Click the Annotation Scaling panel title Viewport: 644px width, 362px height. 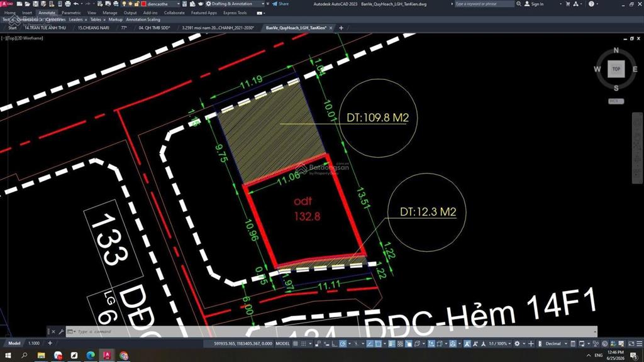point(143,19)
